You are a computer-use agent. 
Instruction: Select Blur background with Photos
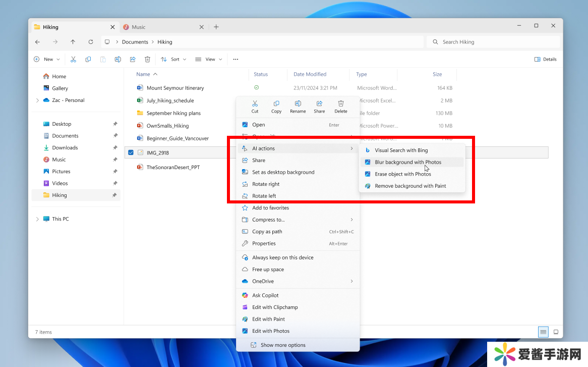tap(408, 162)
